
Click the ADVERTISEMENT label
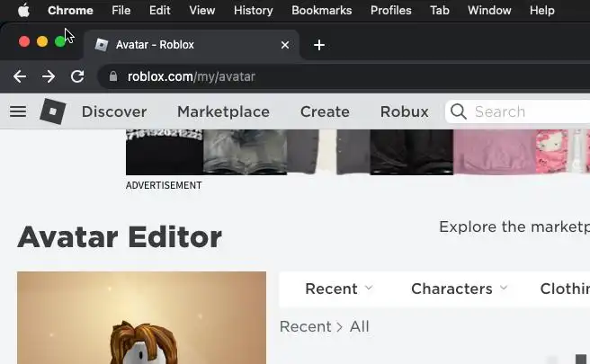click(164, 185)
